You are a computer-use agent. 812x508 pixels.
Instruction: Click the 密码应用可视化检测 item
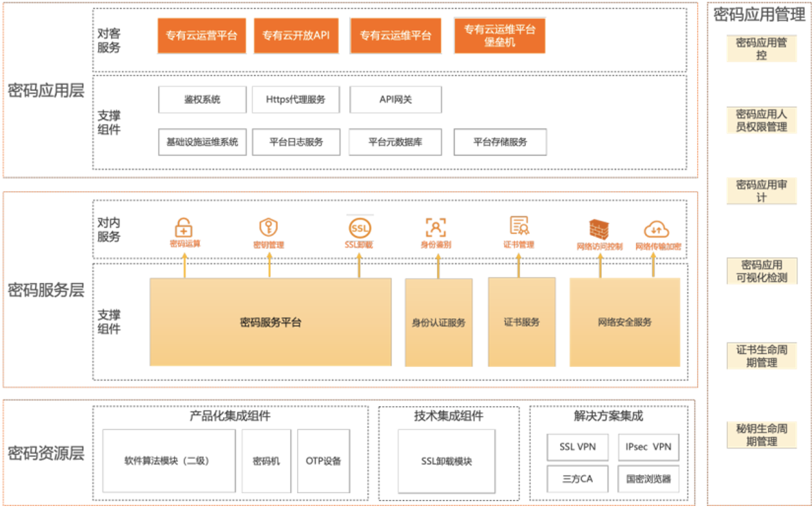pos(761,271)
